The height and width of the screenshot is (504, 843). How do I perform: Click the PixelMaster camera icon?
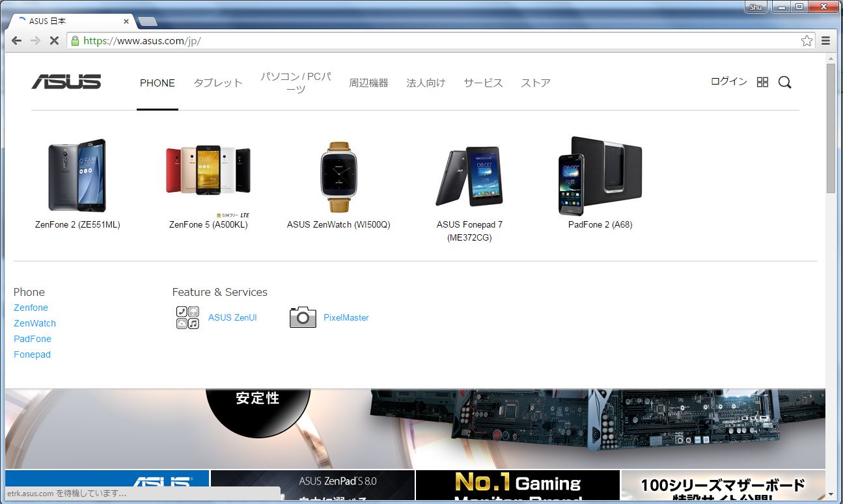pyautogui.click(x=303, y=317)
